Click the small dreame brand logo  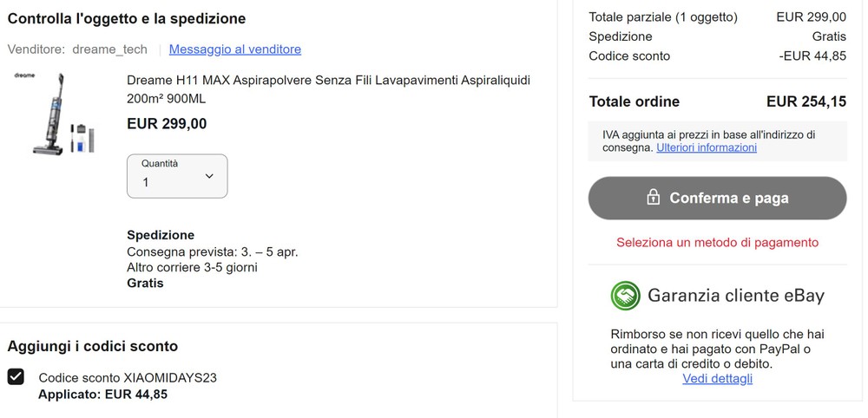pos(24,75)
